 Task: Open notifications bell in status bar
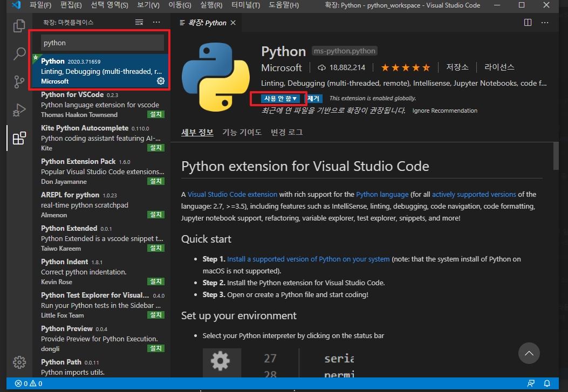(x=547, y=383)
